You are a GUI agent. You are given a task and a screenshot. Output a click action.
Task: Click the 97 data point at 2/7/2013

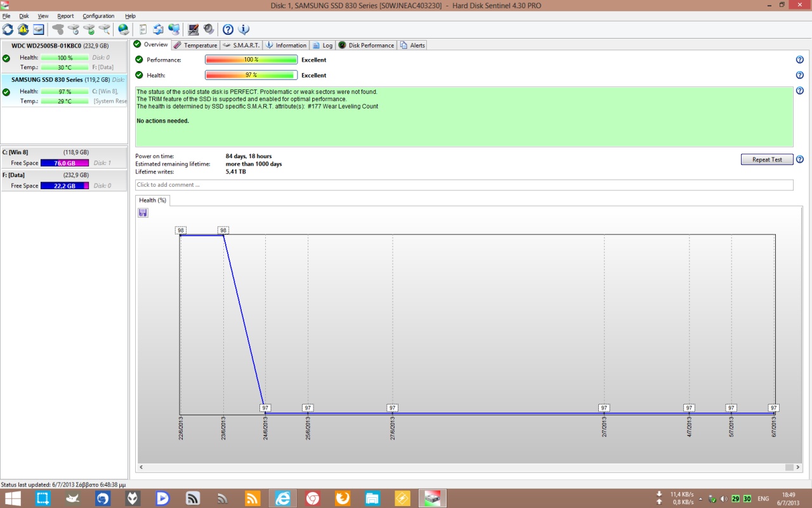(x=604, y=408)
